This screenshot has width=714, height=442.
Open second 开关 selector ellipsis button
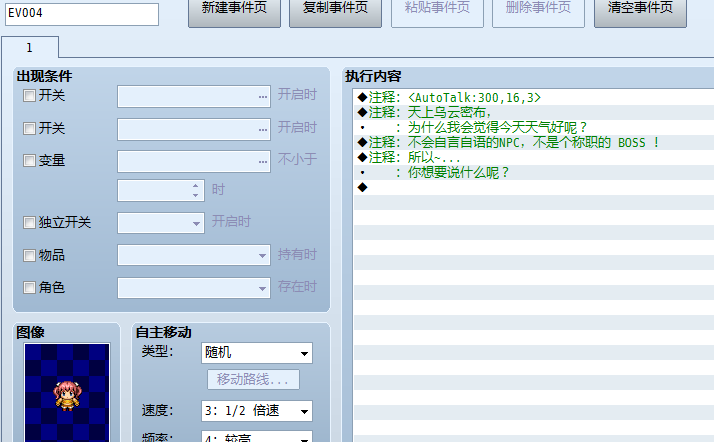pyautogui.click(x=263, y=129)
